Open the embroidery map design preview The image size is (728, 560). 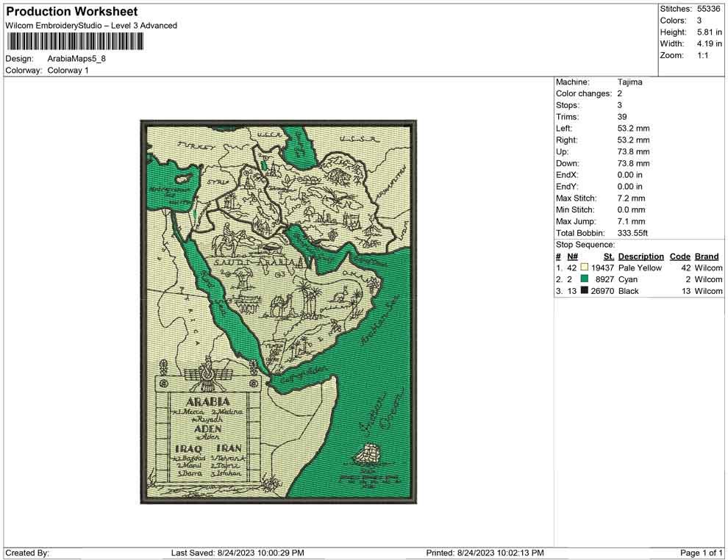278,312
